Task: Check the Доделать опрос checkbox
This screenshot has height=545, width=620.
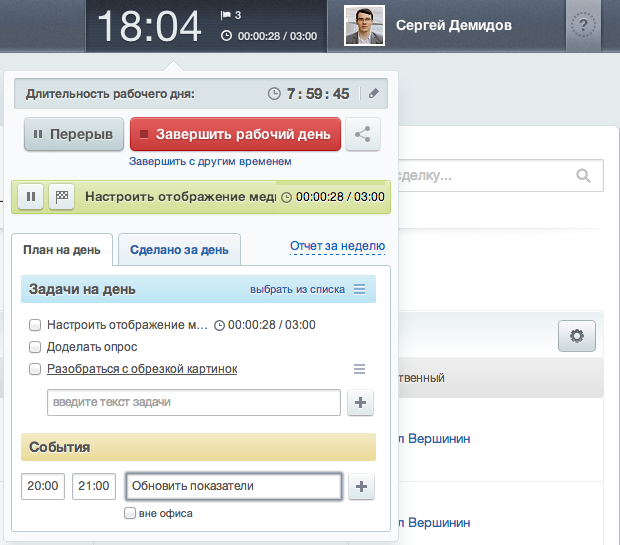Action: [35, 347]
